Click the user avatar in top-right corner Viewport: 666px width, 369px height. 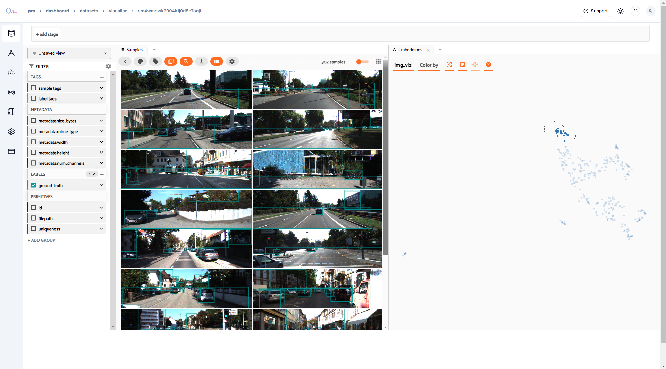650,11
